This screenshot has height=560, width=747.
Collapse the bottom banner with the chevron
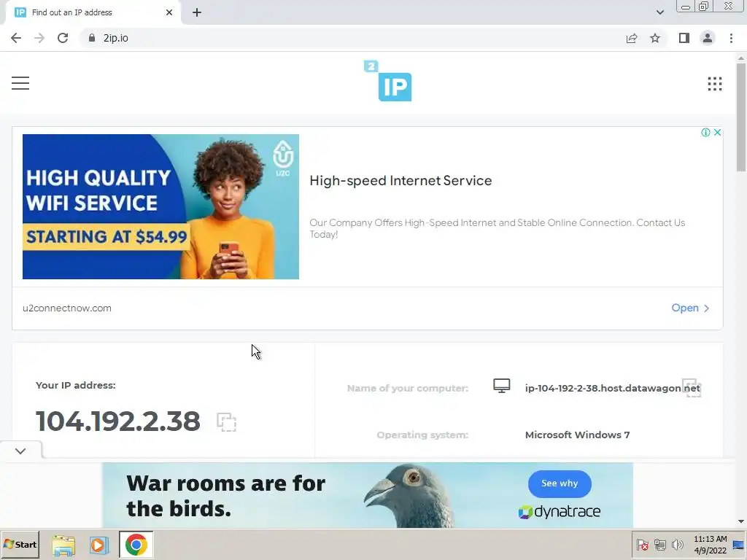(20, 451)
